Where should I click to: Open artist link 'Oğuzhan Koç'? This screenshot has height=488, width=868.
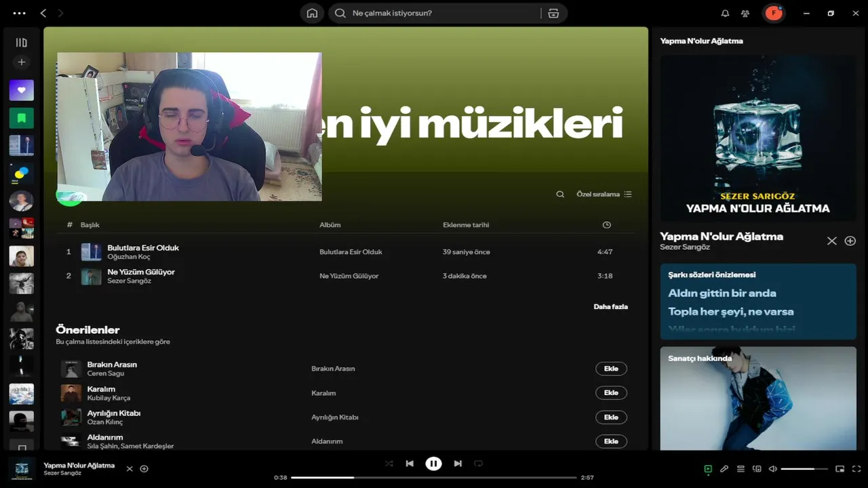[129, 257]
